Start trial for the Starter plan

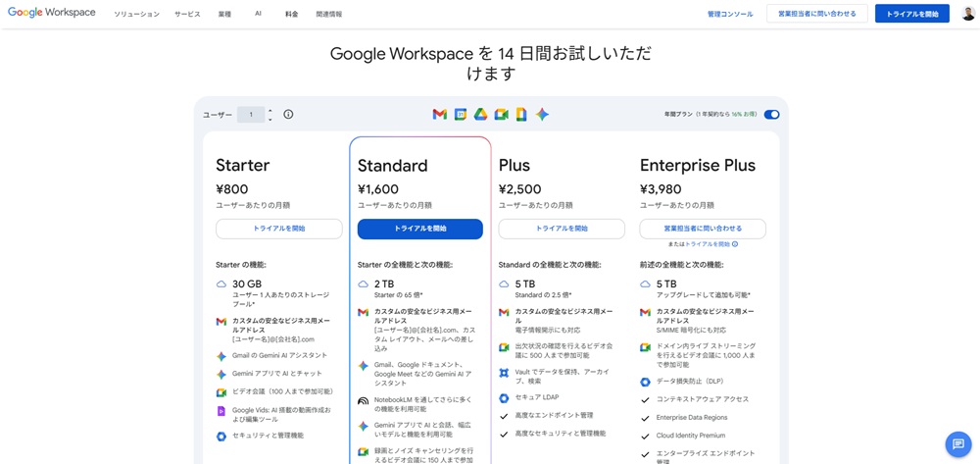279,229
